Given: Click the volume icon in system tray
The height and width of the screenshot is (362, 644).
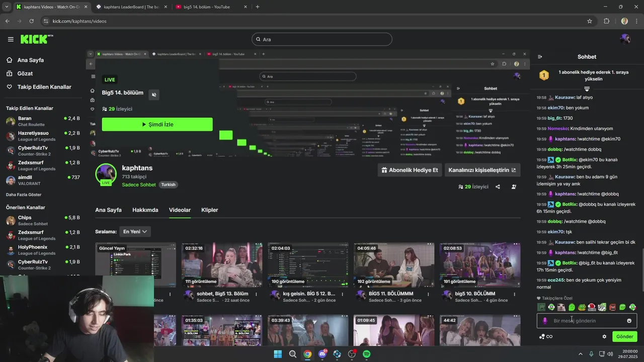Looking at the screenshot, I should [x=610, y=354].
